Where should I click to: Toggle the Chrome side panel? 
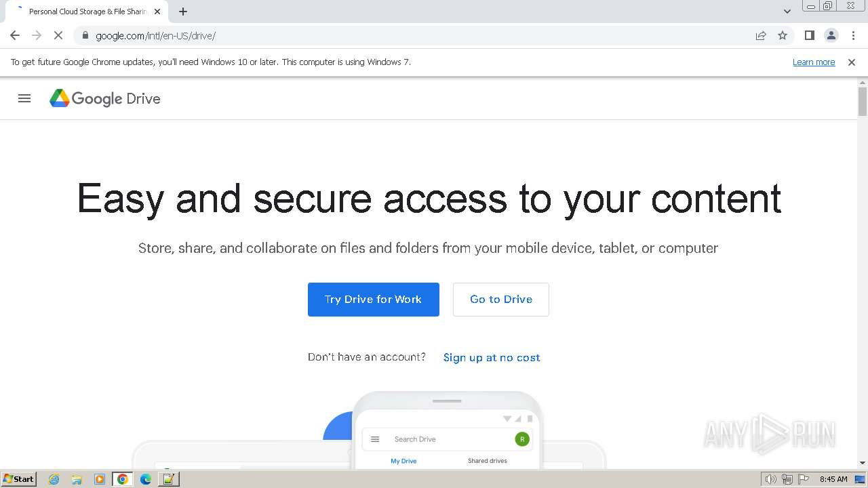809,35
